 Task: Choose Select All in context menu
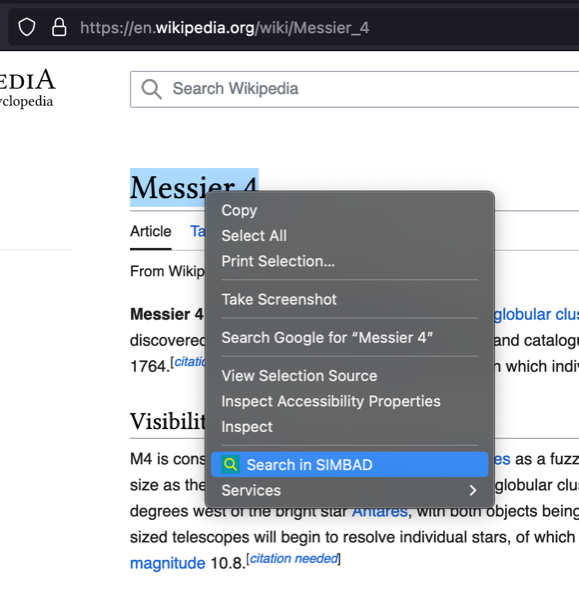pyautogui.click(x=349, y=236)
